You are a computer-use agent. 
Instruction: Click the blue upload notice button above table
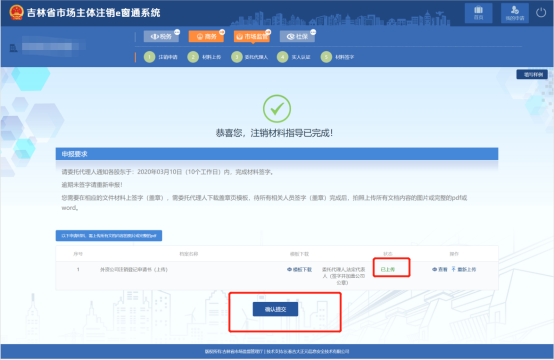[109, 236]
